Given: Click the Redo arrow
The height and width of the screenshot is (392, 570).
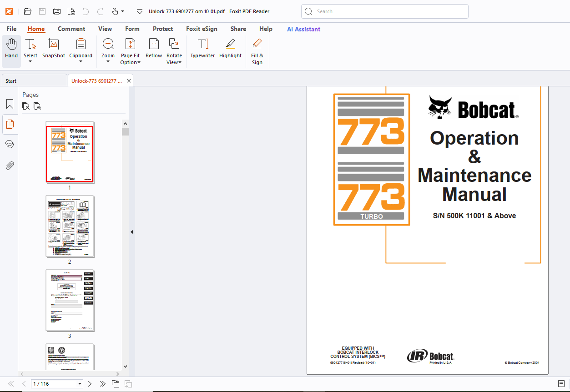Looking at the screenshot, I should (101, 11).
